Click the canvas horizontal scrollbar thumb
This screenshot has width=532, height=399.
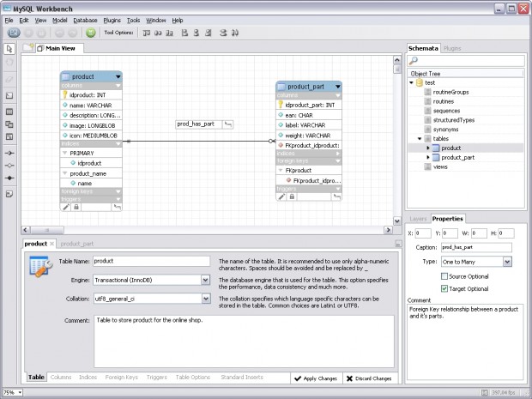[x=47, y=230]
